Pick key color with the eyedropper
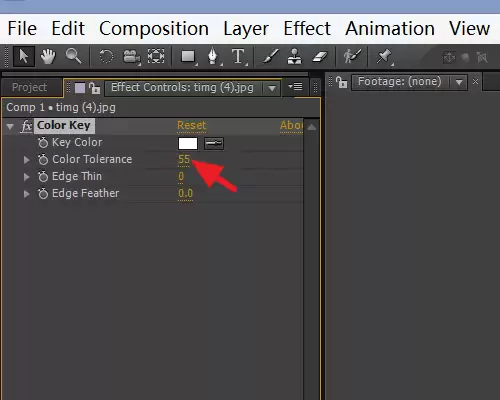The image size is (500, 400). 214,144
